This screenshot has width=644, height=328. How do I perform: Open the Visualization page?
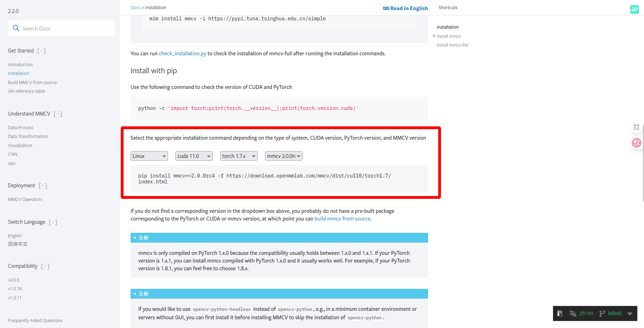tap(20, 146)
